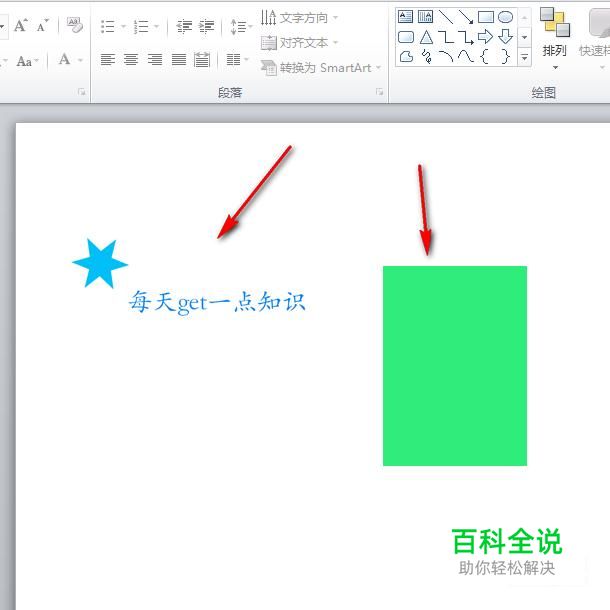Clear all text formatting
Image resolution: width=610 pixels, height=610 pixels.
coord(75,25)
